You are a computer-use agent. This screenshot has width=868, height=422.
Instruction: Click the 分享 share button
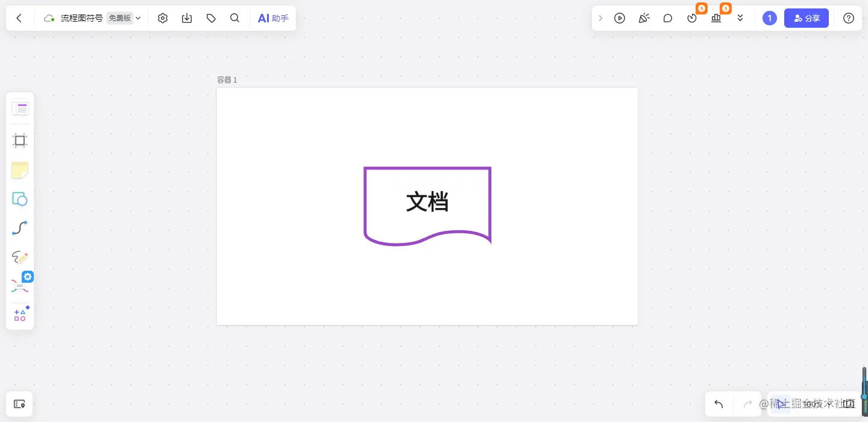tap(807, 18)
